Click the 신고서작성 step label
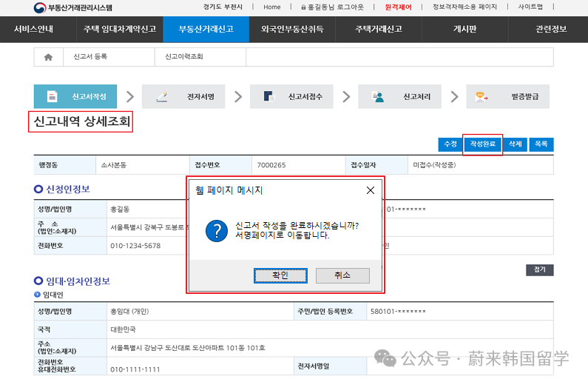The width and height of the screenshot is (588, 382). [89, 97]
